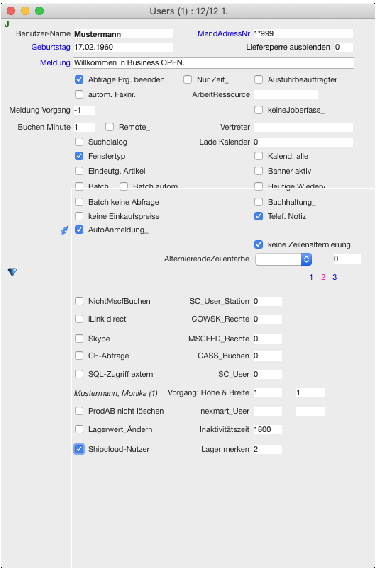
Task: Select the pink color preset 2
Action: 323,277
